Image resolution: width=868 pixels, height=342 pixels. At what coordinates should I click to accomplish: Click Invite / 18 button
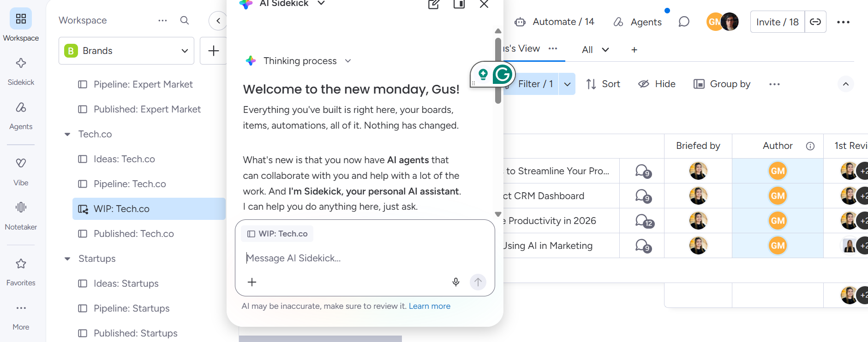[778, 22]
